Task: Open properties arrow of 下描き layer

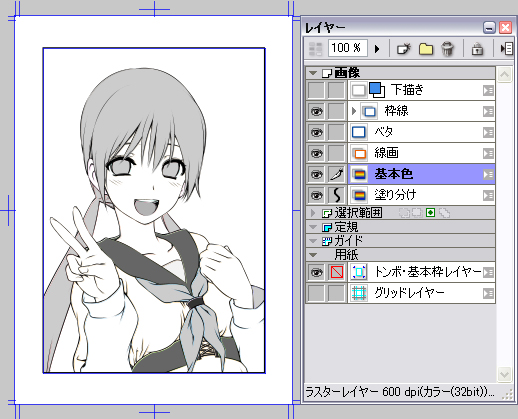Action: pyautogui.click(x=488, y=90)
